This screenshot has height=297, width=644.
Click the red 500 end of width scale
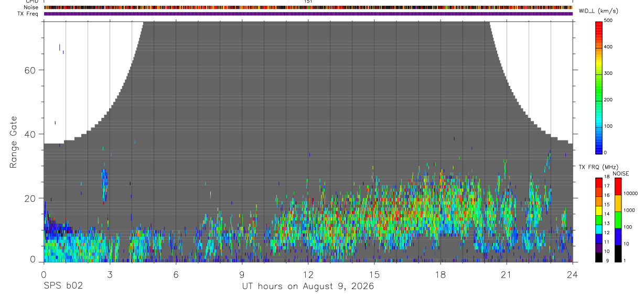[598, 23]
